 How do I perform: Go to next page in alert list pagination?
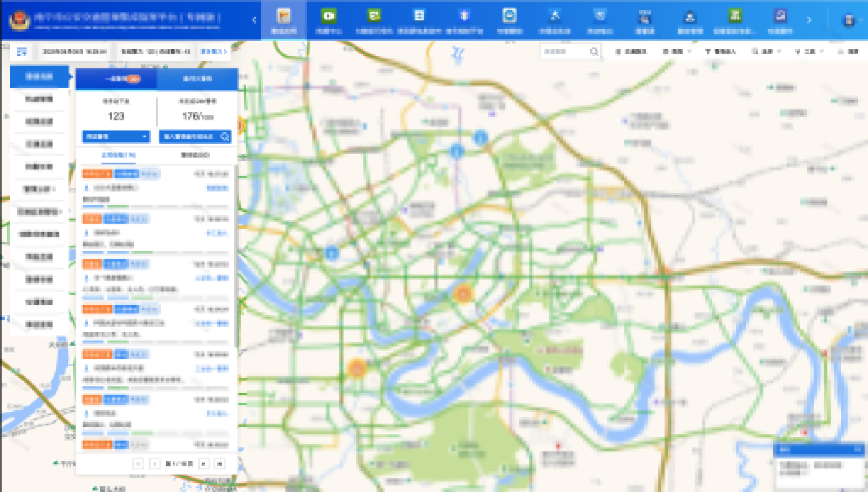[204, 464]
